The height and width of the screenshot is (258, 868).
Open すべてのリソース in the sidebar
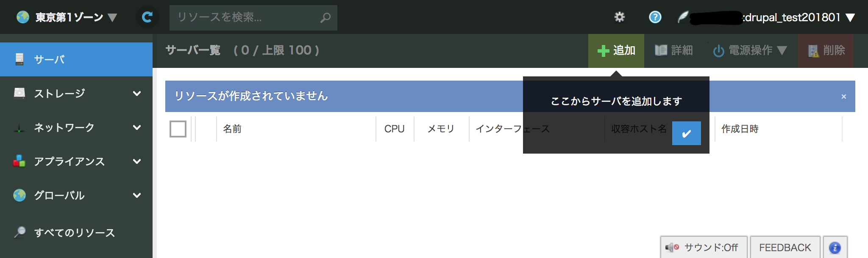click(74, 233)
